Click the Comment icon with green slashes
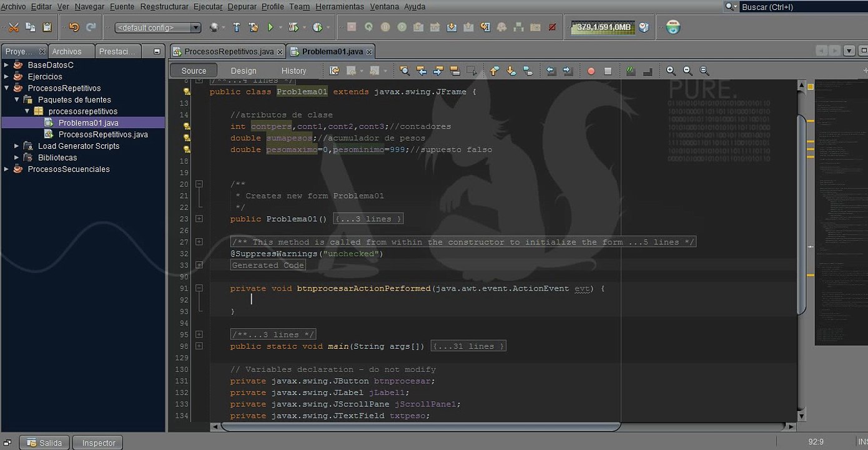Viewport: 868px width, 450px height. (631, 71)
